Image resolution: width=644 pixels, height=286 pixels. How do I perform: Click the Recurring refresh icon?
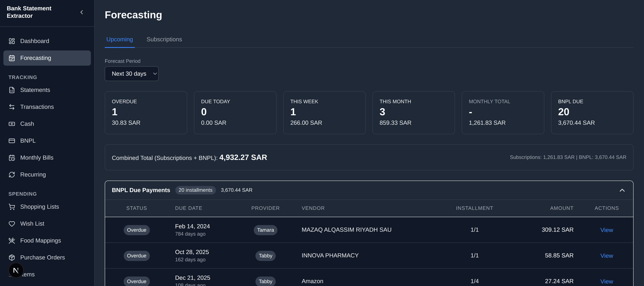12,174
